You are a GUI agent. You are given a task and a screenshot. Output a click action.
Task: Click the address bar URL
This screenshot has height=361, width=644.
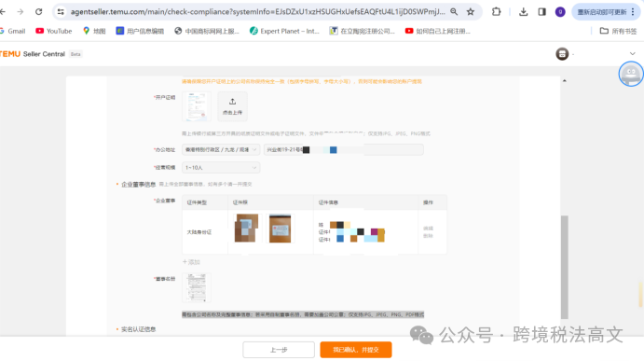[x=257, y=12]
